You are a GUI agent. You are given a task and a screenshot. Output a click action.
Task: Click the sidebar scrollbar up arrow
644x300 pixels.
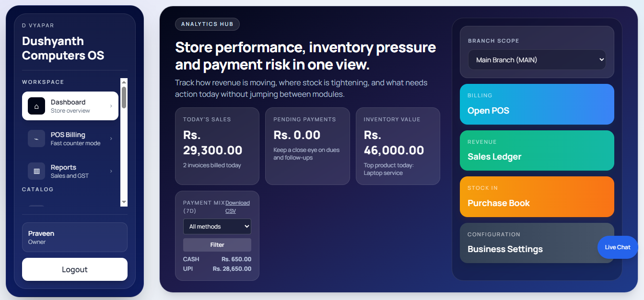[x=124, y=82]
